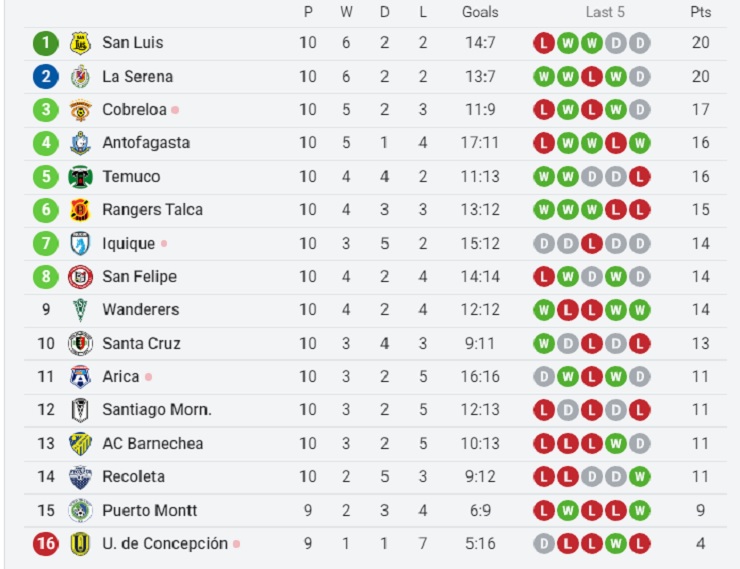Sort standings by Goals column header
Image resolution: width=740 pixels, height=569 pixels.
[480, 12]
